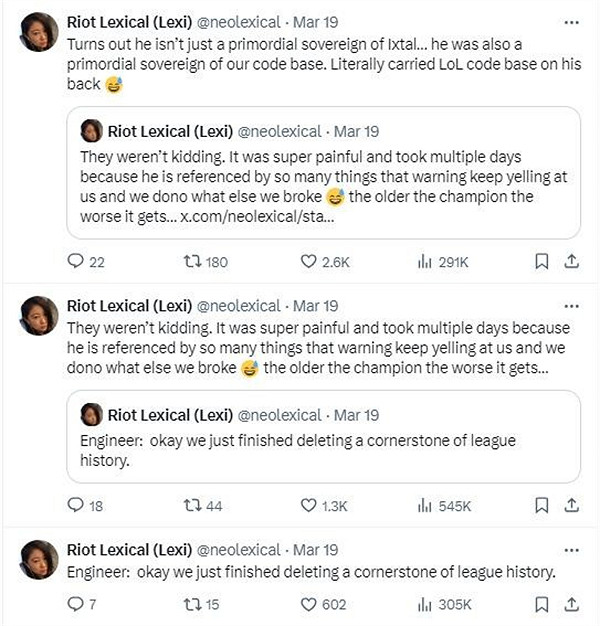View analytics for tweet with 291K views

point(422,262)
